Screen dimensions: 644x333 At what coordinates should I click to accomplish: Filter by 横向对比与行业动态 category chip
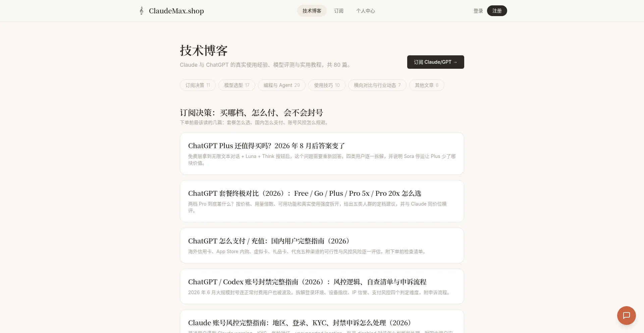pyautogui.click(x=377, y=85)
